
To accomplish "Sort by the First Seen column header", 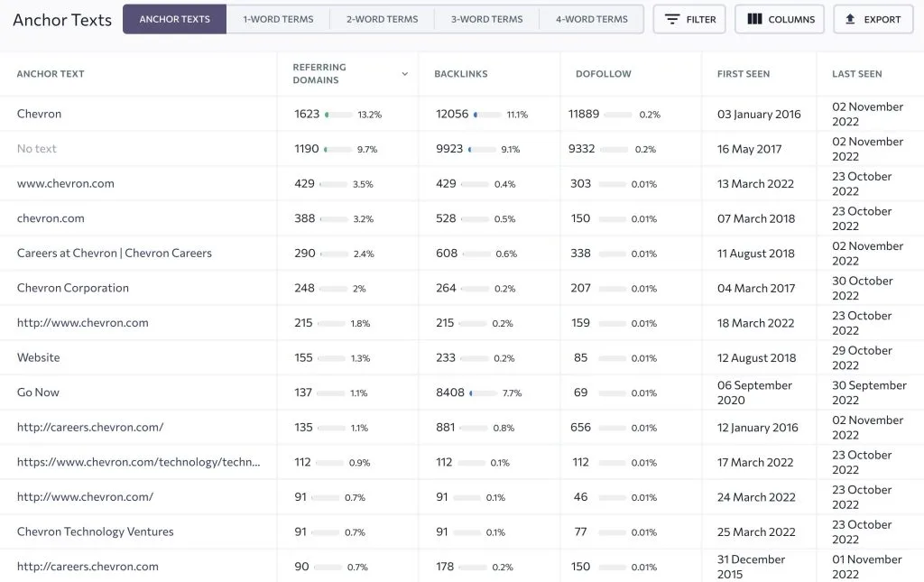I will point(744,74).
